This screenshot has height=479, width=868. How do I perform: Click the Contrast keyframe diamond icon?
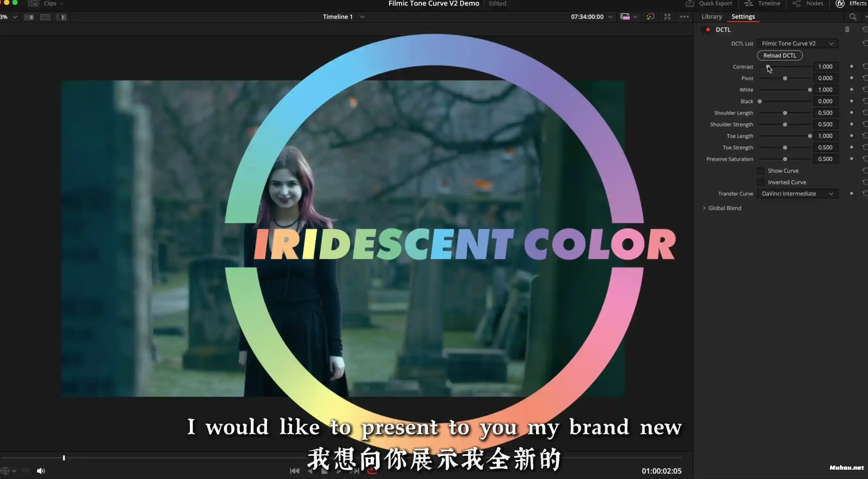click(851, 67)
